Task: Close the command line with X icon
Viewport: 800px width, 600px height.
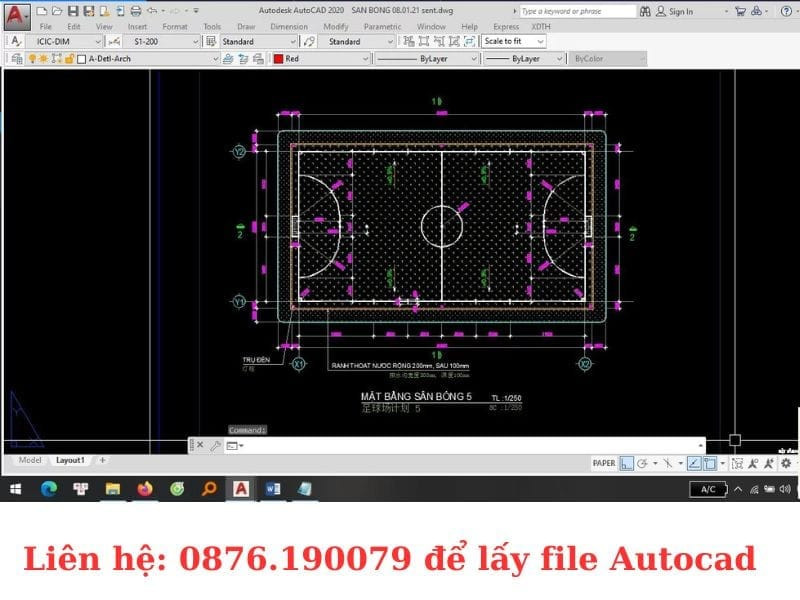Action: (199, 445)
